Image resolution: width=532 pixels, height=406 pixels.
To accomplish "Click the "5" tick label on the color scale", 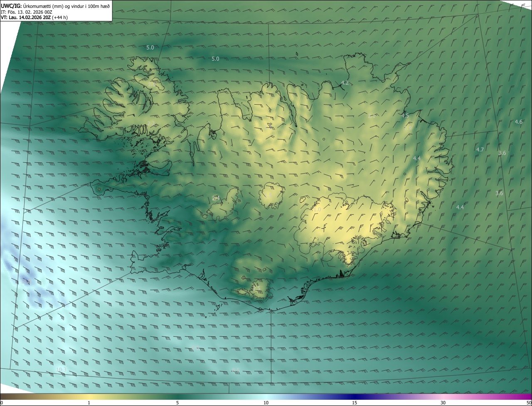I will (x=177, y=403).
